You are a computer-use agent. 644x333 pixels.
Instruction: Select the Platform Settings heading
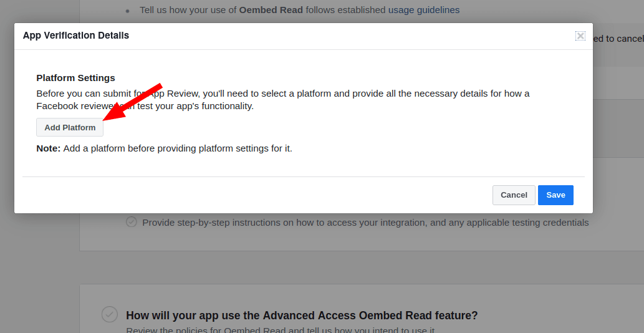pyautogui.click(x=75, y=78)
